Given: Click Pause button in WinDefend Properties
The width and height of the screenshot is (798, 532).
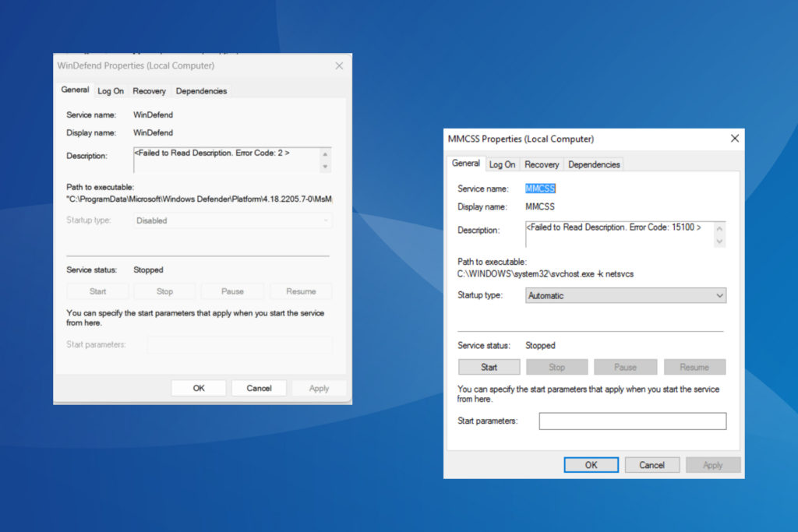Looking at the screenshot, I should pyautogui.click(x=232, y=291).
